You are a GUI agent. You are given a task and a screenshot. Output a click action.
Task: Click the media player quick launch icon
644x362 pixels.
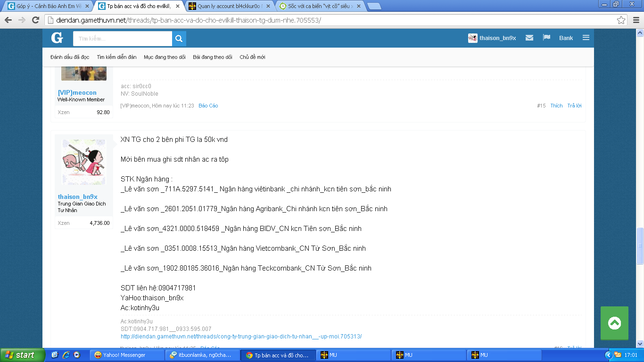point(76,355)
